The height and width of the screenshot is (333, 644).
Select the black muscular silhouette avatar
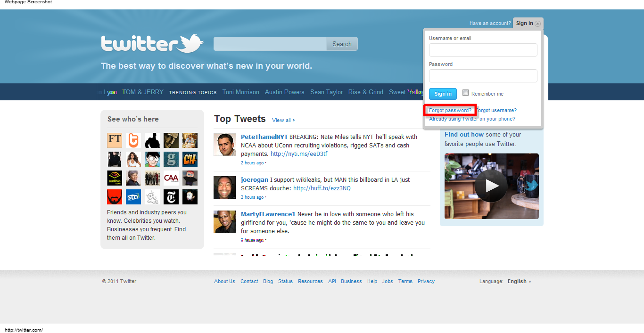[152, 140]
